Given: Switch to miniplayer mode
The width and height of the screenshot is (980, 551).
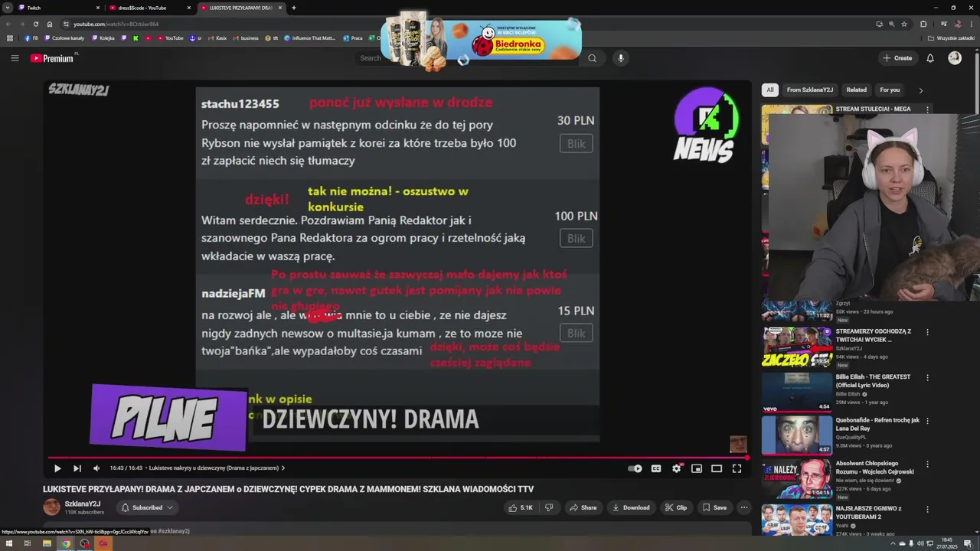Looking at the screenshot, I should [697, 468].
